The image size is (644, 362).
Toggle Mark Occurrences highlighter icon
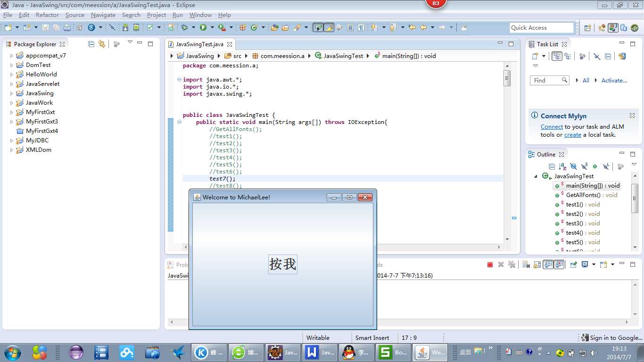(329, 28)
